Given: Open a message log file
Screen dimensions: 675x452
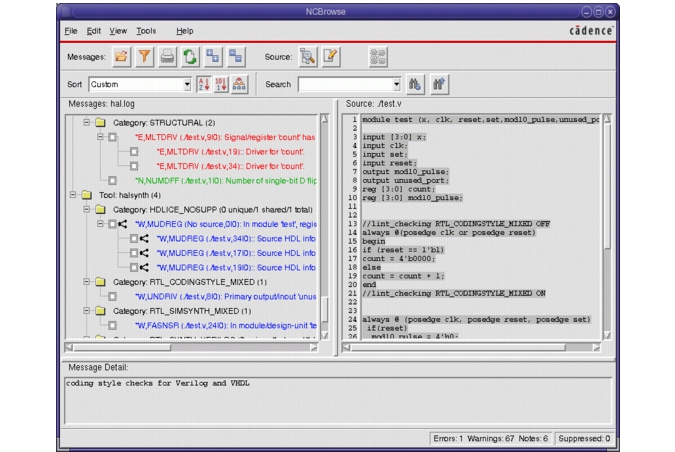Looking at the screenshot, I should [122, 56].
